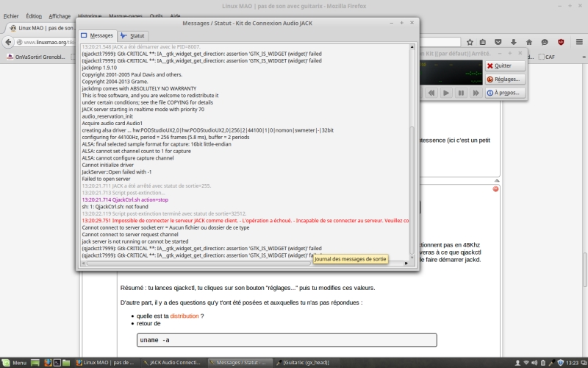Screen dimensions: 588x368
Task: Go back one page in Firefox
Action: tap(8, 42)
